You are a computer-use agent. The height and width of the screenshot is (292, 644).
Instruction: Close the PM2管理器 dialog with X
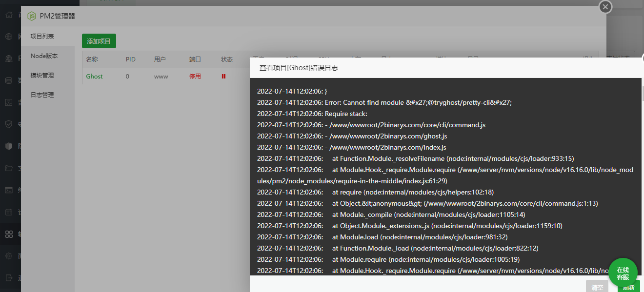[x=605, y=7]
